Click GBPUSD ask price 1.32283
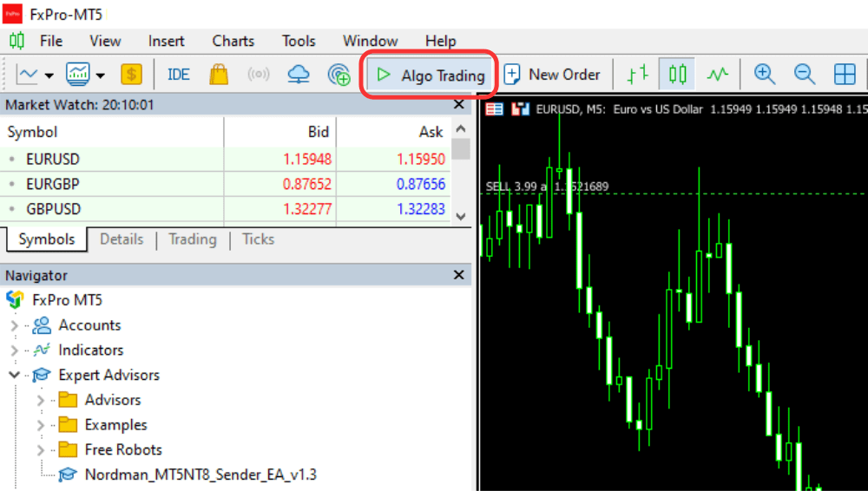The image size is (868, 491). [x=421, y=209]
